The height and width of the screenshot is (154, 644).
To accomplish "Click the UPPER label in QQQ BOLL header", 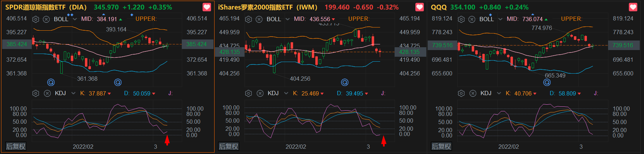I will pyautogui.click(x=572, y=19).
